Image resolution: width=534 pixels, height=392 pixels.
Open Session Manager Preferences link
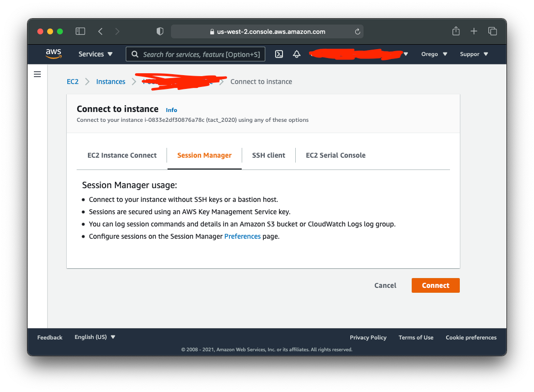242,236
